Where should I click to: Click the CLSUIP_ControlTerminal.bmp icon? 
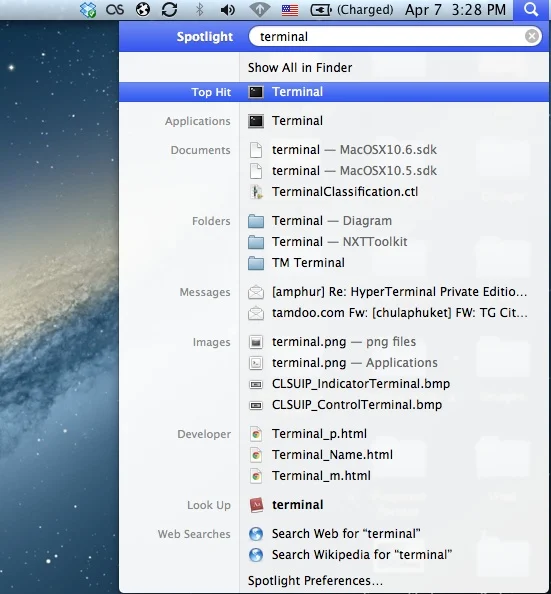(x=256, y=406)
